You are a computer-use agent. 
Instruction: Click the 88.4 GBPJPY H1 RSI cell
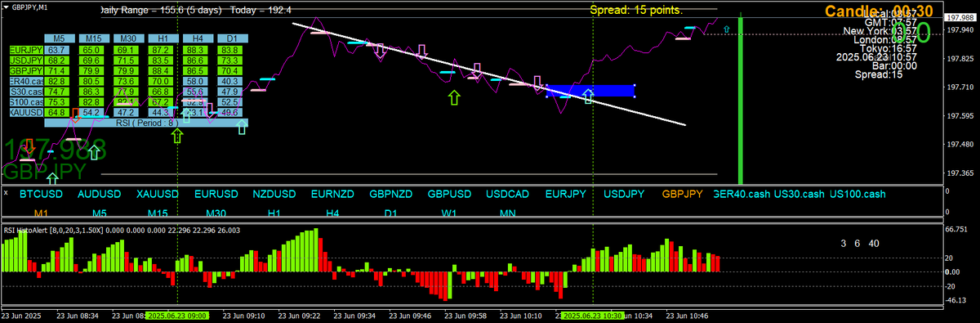(161, 71)
